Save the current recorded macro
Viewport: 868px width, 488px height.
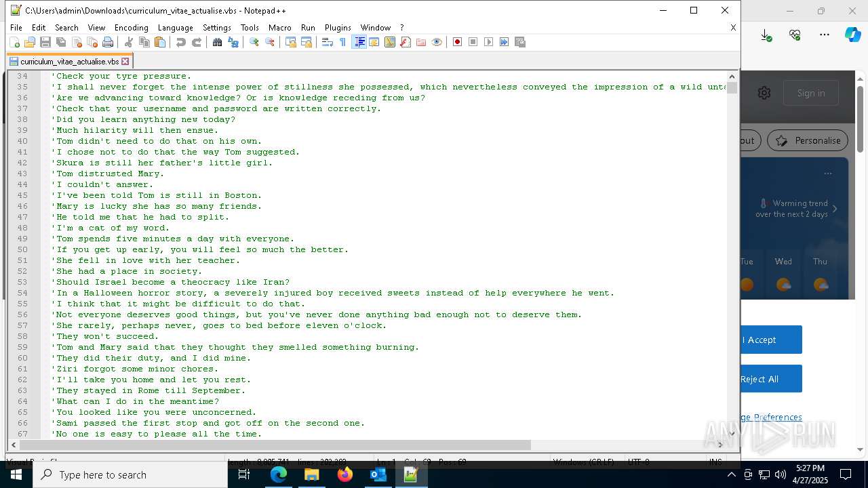tap(520, 42)
